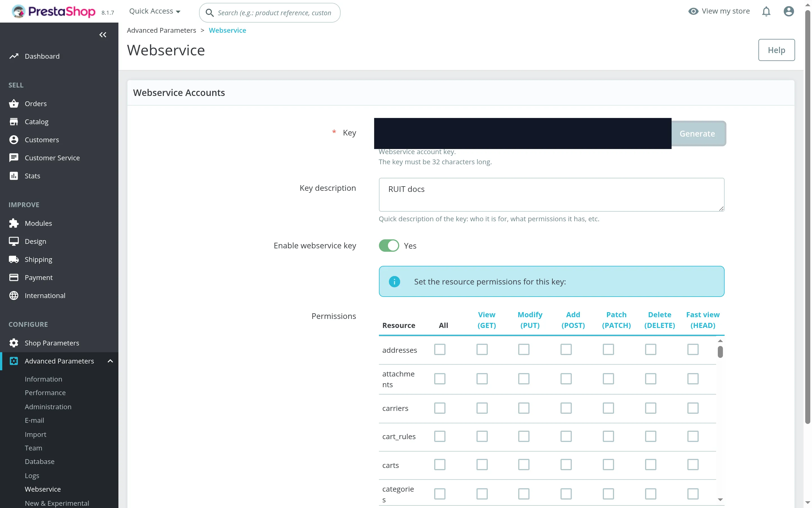Click the Help button
Screen dimensions: 812x508
pyautogui.click(x=776, y=50)
